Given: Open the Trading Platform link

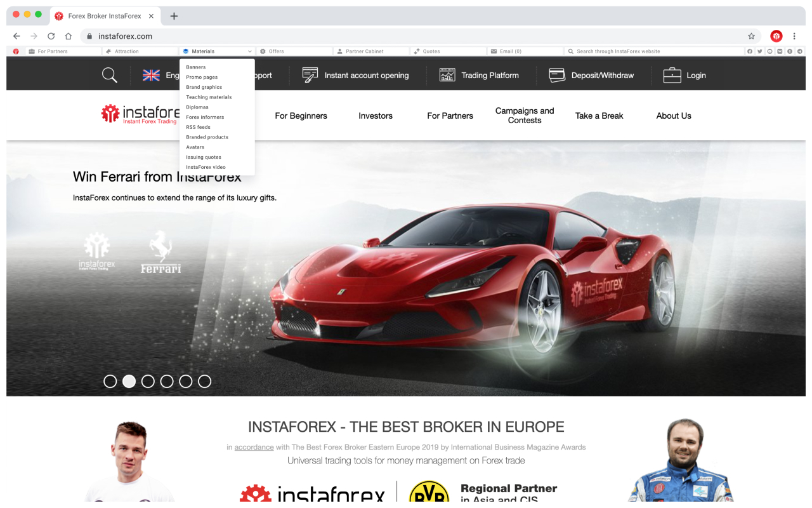Looking at the screenshot, I should (x=490, y=75).
